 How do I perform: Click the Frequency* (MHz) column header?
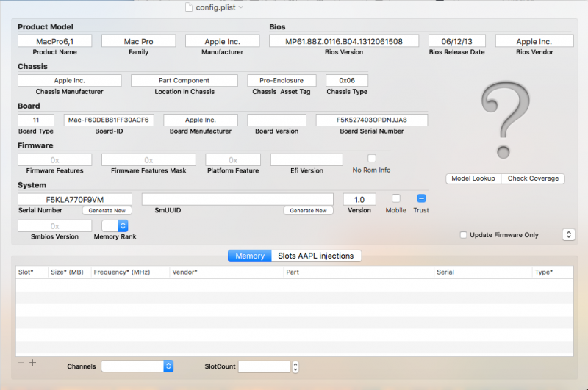[x=130, y=272]
